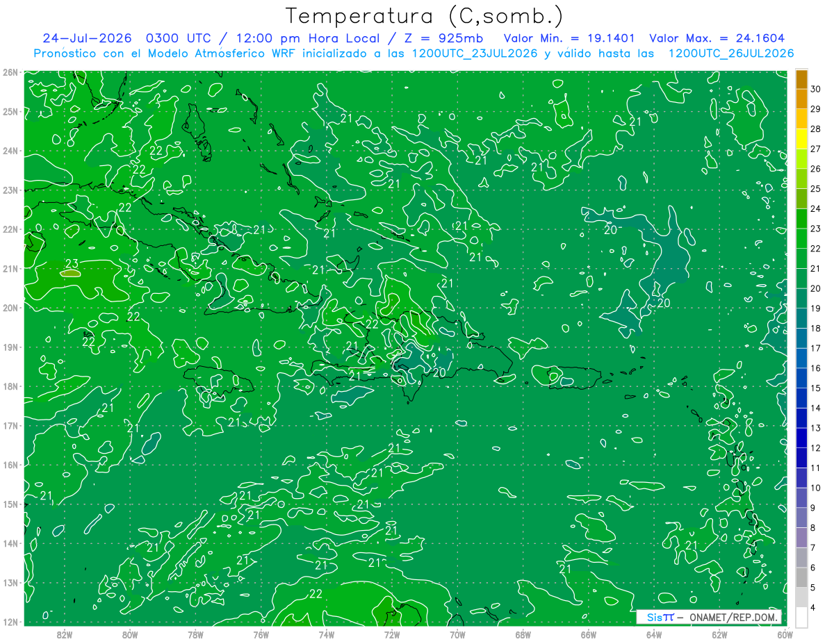
Task: Click the '60W' longitude axis label
Action: (x=784, y=634)
